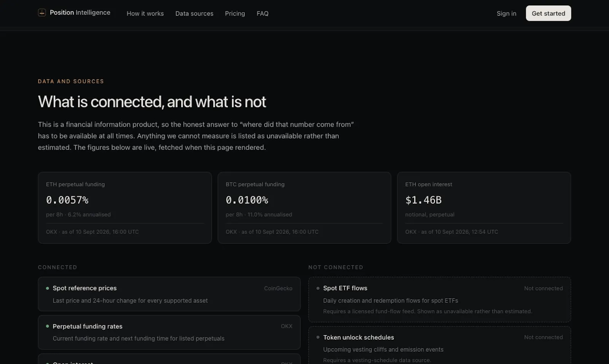
Task: Click the grey status dot beside Spot ETF flows
Action: [318, 288]
